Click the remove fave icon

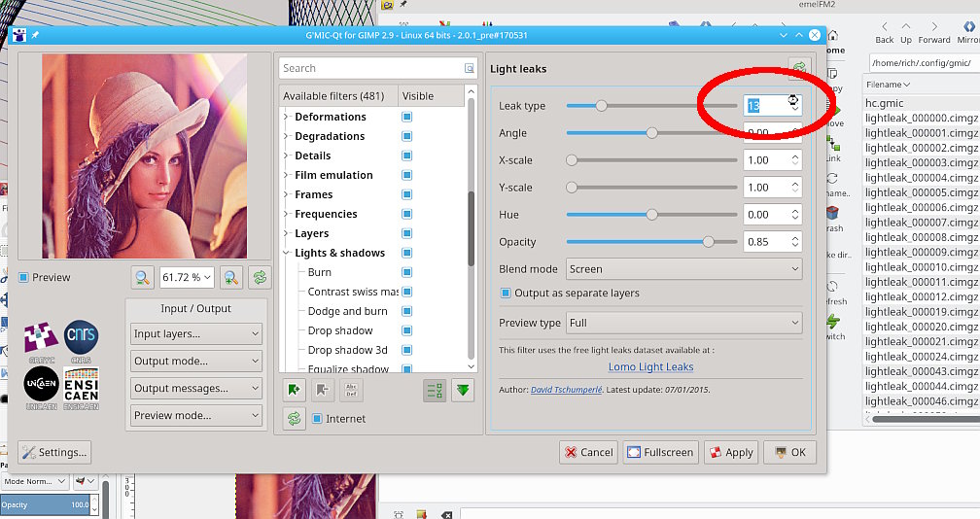tap(323, 391)
